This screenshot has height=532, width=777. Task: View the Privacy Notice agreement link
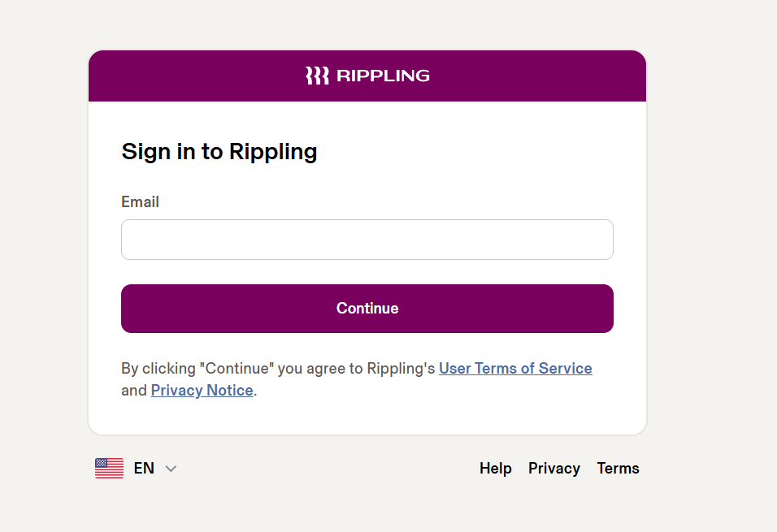[x=202, y=390]
